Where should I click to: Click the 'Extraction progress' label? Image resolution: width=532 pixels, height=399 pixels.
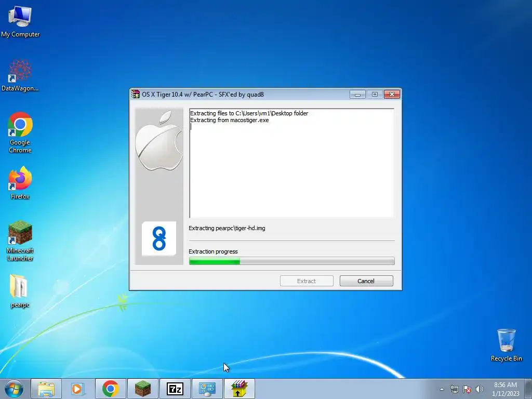[213, 252]
